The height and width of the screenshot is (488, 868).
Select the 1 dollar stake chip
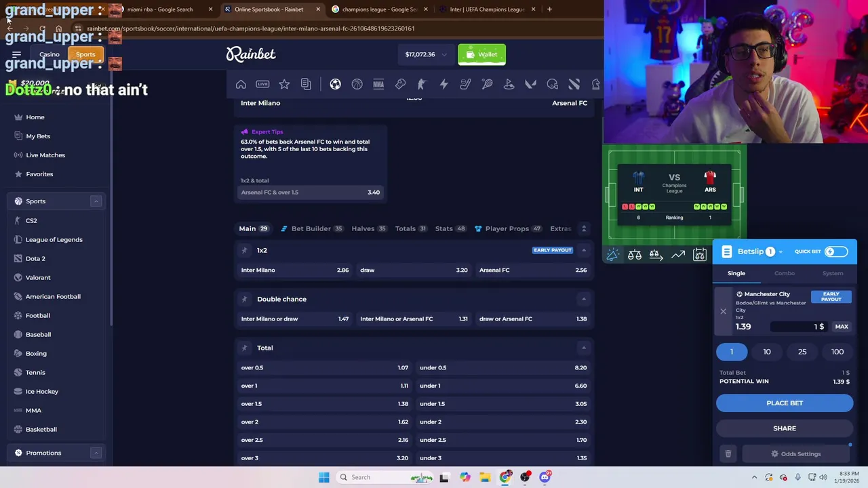click(x=732, y=352)
